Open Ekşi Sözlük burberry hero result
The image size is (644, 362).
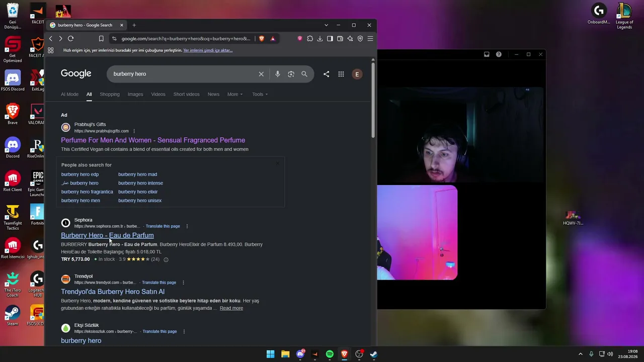[x=81, y=341]
